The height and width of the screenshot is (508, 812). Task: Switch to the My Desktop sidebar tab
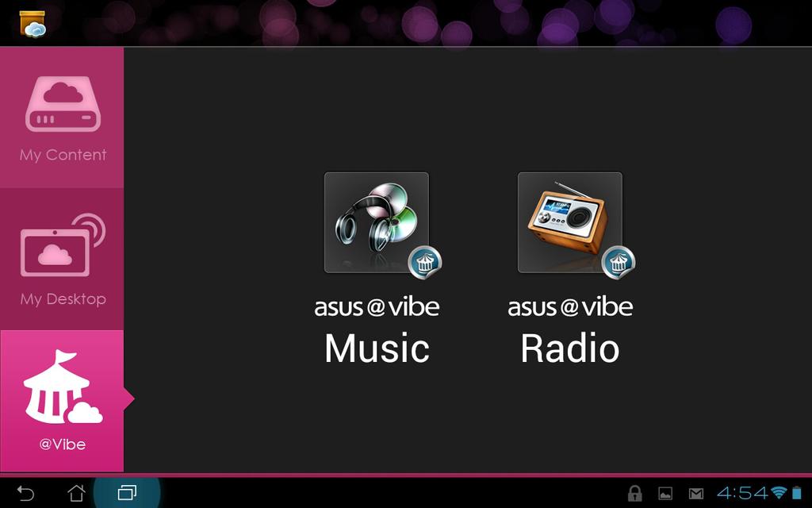[x=62, y=259]
